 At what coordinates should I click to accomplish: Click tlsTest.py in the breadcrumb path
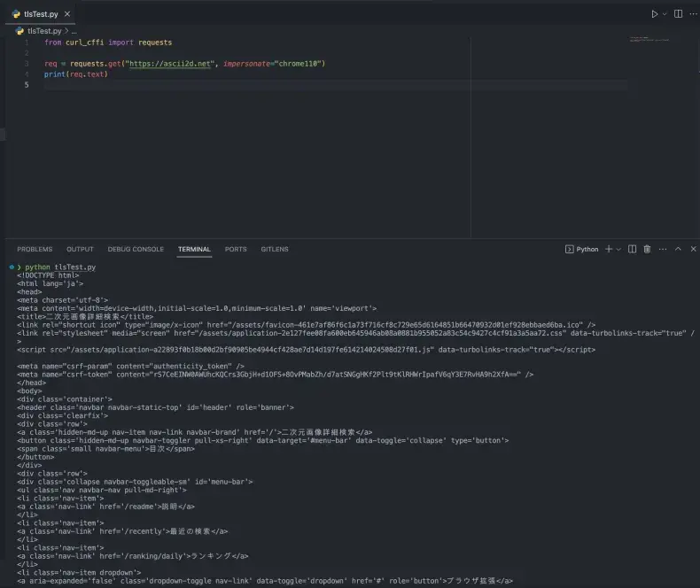click(x=43, y=30)
